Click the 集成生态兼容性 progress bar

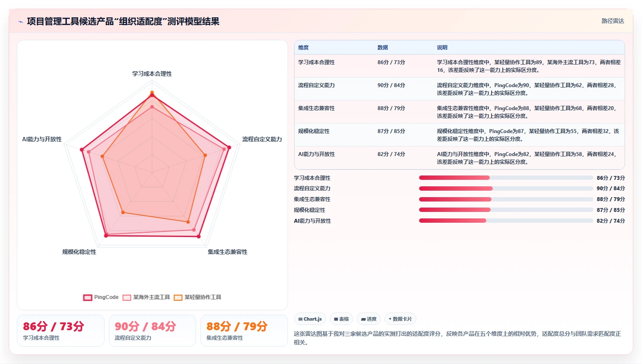click(506, 199)
